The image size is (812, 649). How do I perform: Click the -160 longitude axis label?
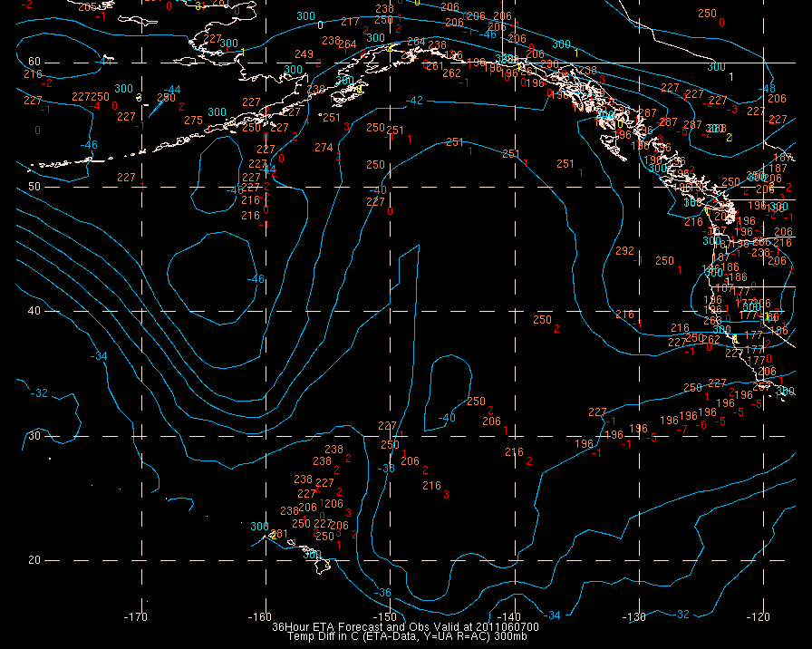coord(261,617)
